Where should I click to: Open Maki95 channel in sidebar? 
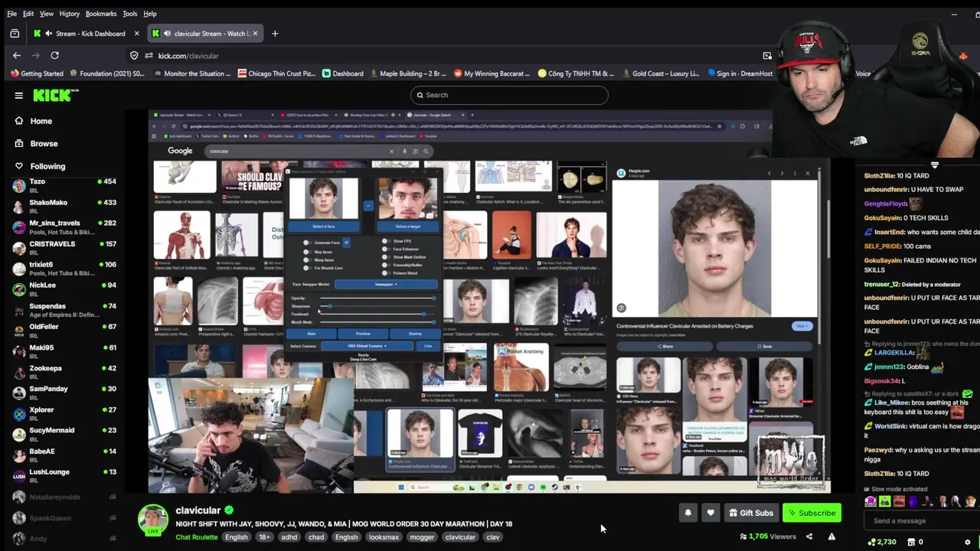pos(64,352)
